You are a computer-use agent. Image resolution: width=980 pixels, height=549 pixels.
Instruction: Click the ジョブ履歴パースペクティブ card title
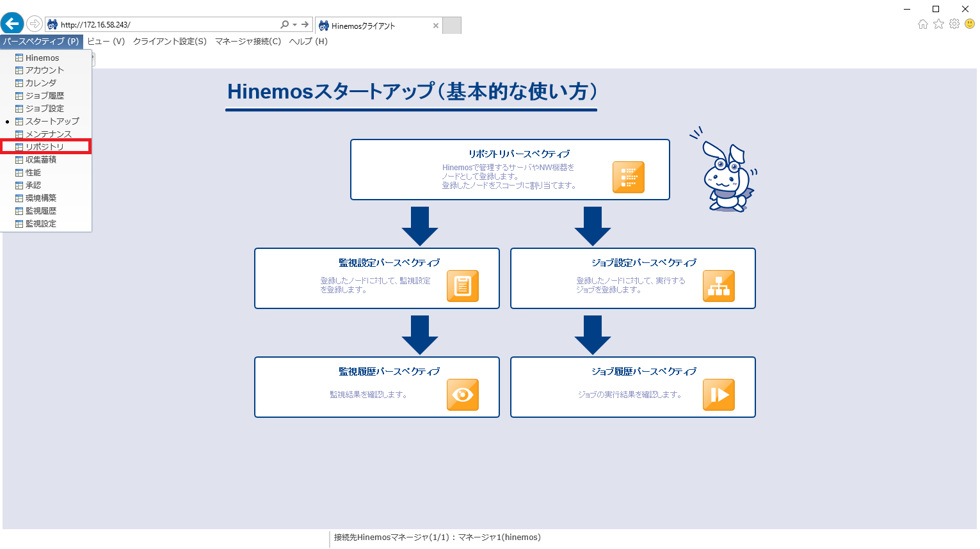point(644,371)
